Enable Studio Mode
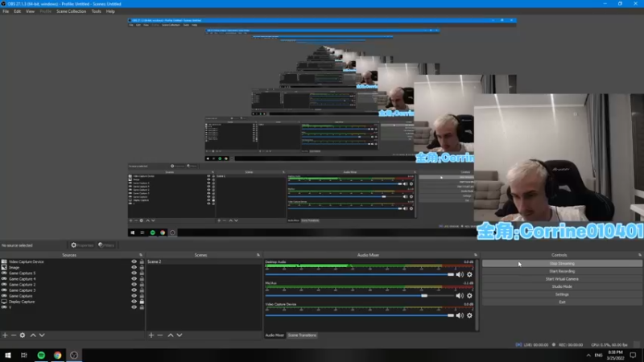The height and width of the screenshot is (362, 644). point(562,286)
